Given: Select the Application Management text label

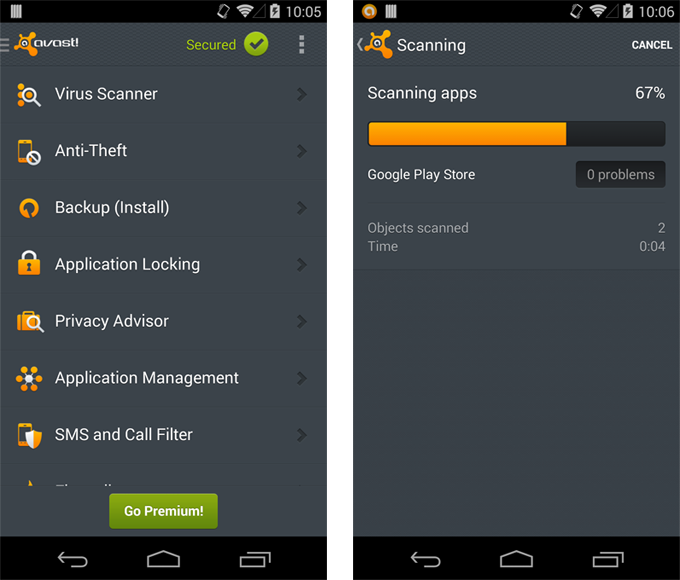Looking at the screenshot, I should tap(147, 378).
